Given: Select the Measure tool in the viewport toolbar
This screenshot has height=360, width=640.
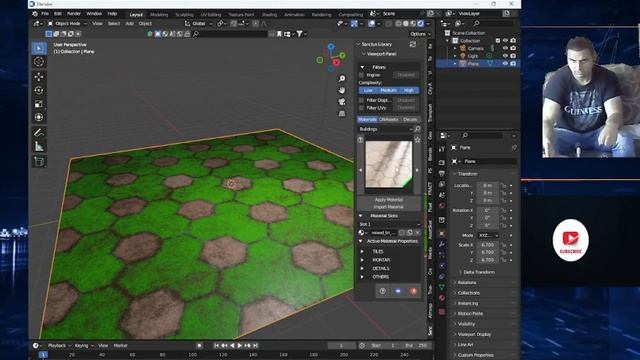Looking at the screenshot, I should (39, 146).
